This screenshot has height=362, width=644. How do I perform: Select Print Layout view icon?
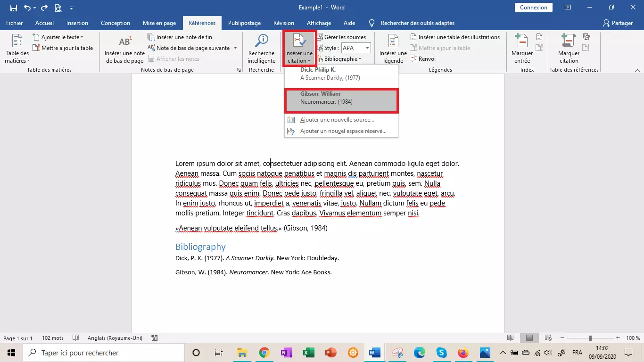tap(529, 338)
